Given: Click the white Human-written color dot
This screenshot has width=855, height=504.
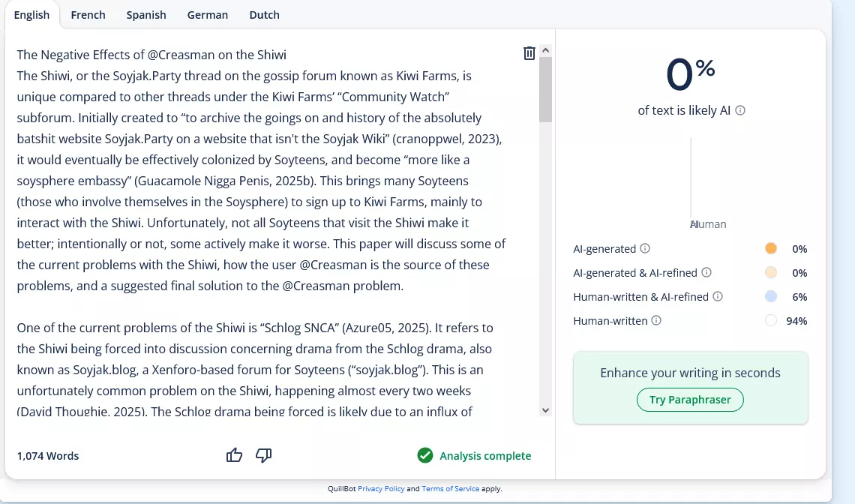Looking at the screenshot, I should tap(770, 320).
